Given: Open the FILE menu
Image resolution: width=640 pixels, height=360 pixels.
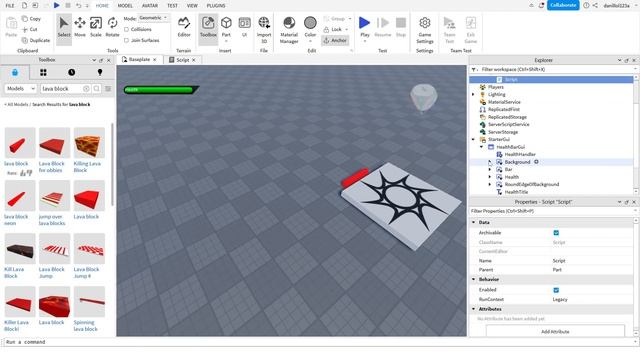Looking at the screenshot, I should pyautogui.click(x=10, y=6).
